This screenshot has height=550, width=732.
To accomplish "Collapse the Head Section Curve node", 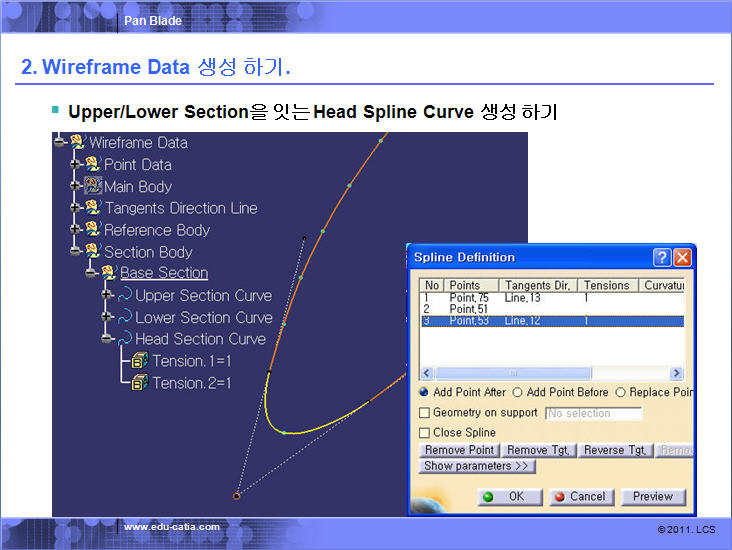I will [108, 339].
